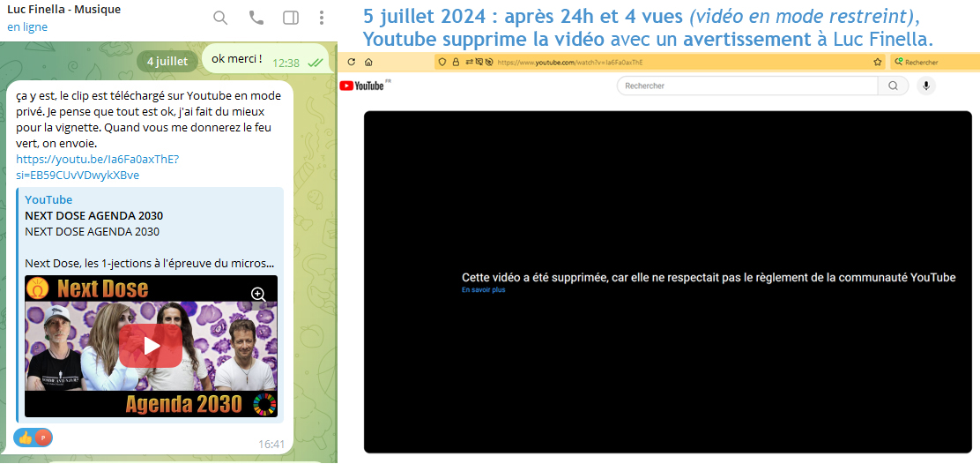Click the thumbs-up reaction under the message
This screenshot has width=980, height=464.
pos(26,438)
